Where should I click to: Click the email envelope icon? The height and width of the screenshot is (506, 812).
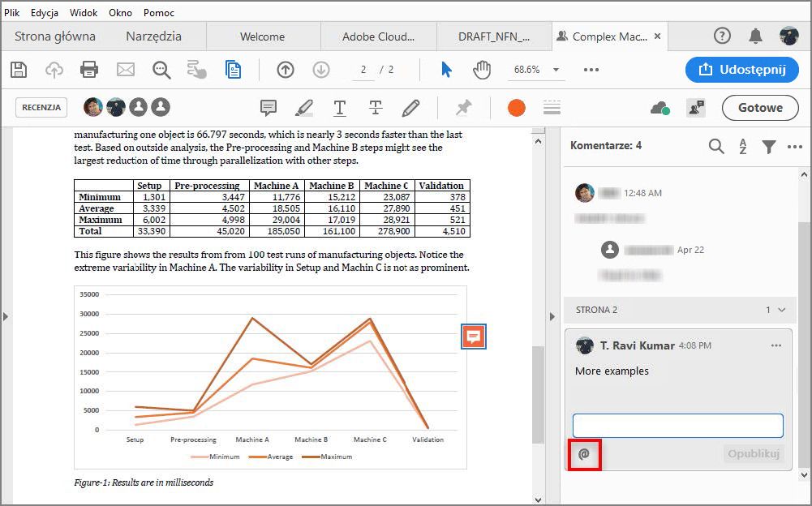click(125, 70)
